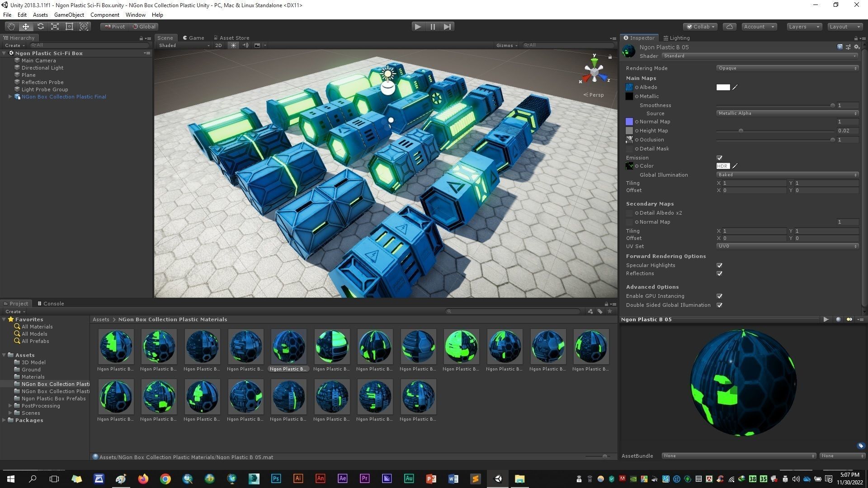Open the Account button
The height and width of the screenshot is (488, 868).
(x=759, y=27)
